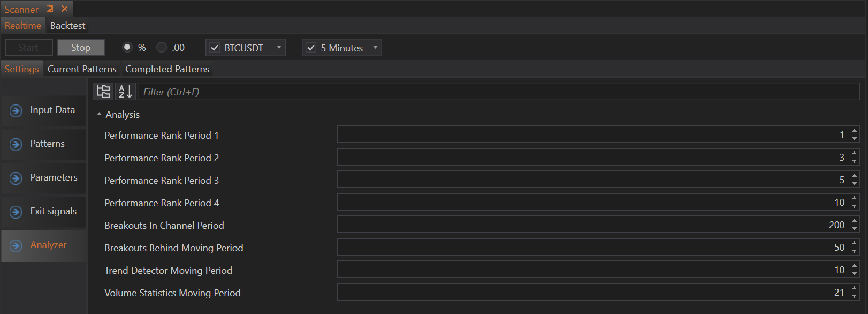
Task: Click the categorized view icon in property grid
Action: click(103, 92)
